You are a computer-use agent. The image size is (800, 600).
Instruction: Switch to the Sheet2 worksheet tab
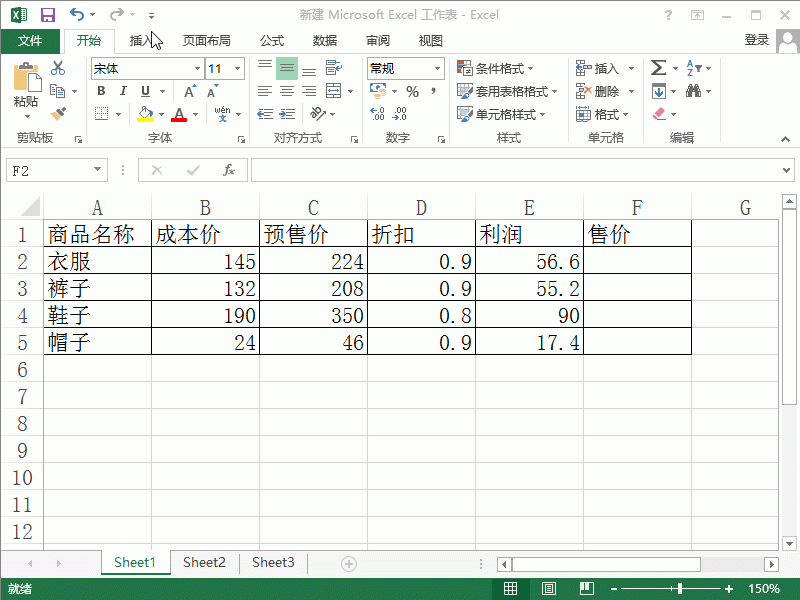click(204, 562)
